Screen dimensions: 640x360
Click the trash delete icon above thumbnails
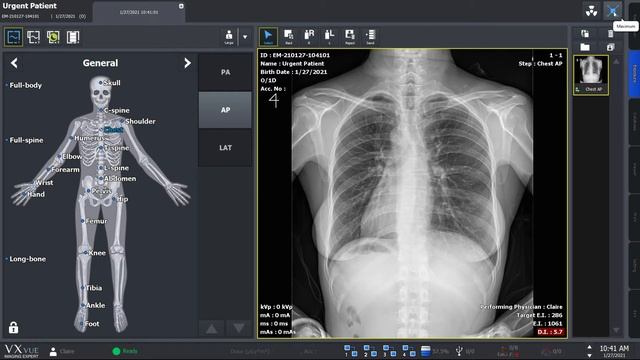pos(610,34)
